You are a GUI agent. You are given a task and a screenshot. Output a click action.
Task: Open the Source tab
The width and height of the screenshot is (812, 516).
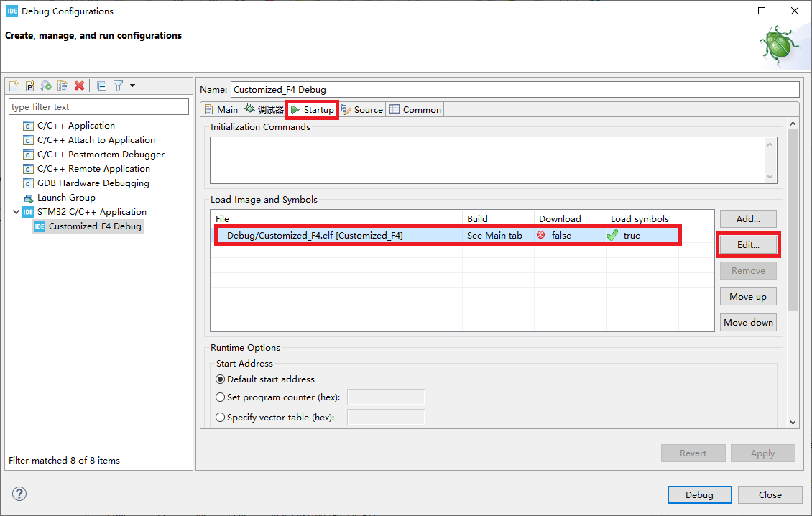click(362, 109)
